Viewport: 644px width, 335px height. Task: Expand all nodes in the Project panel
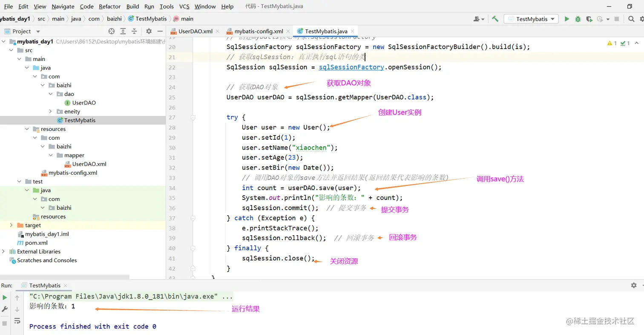coord(123,31)
